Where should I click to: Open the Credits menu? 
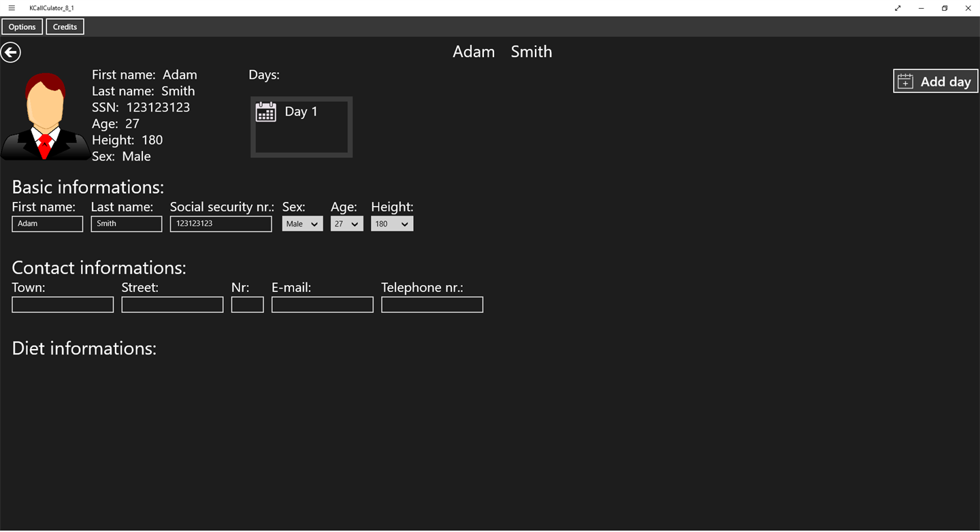pyautogui.click(x=65, y=27)
